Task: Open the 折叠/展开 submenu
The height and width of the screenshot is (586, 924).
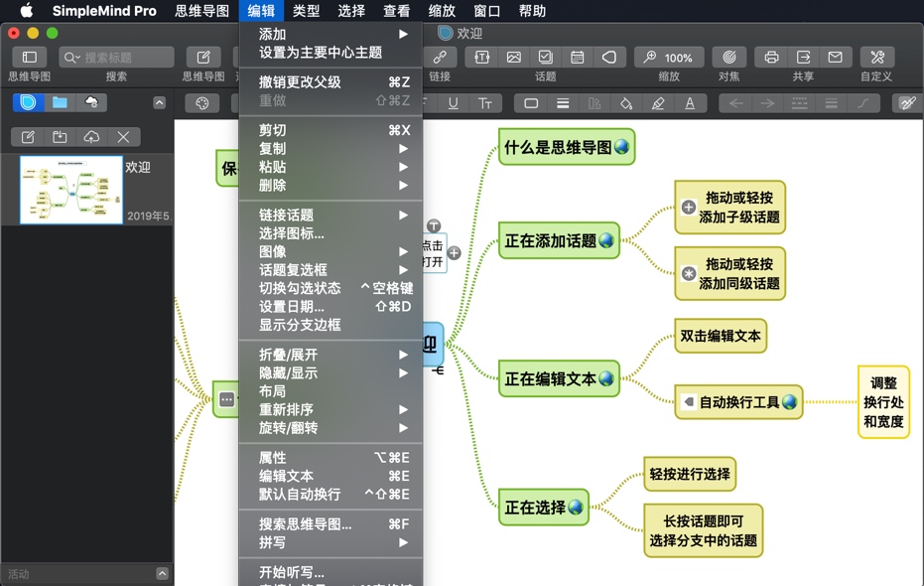Action: pyautogui.click(x=330, y=355)
